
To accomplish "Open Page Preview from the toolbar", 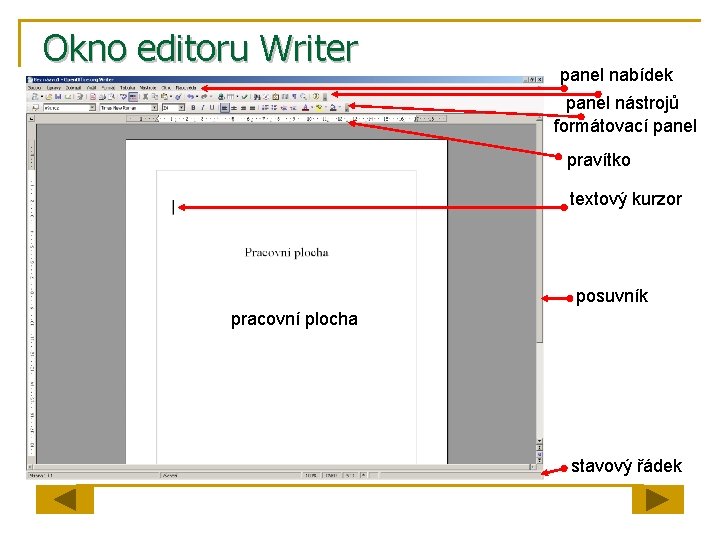I will pos(111,97).
